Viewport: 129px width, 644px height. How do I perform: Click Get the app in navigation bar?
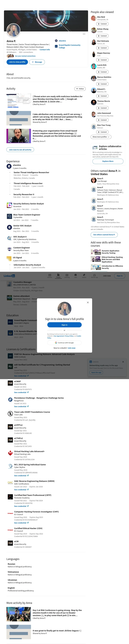(x=94, y=276)
